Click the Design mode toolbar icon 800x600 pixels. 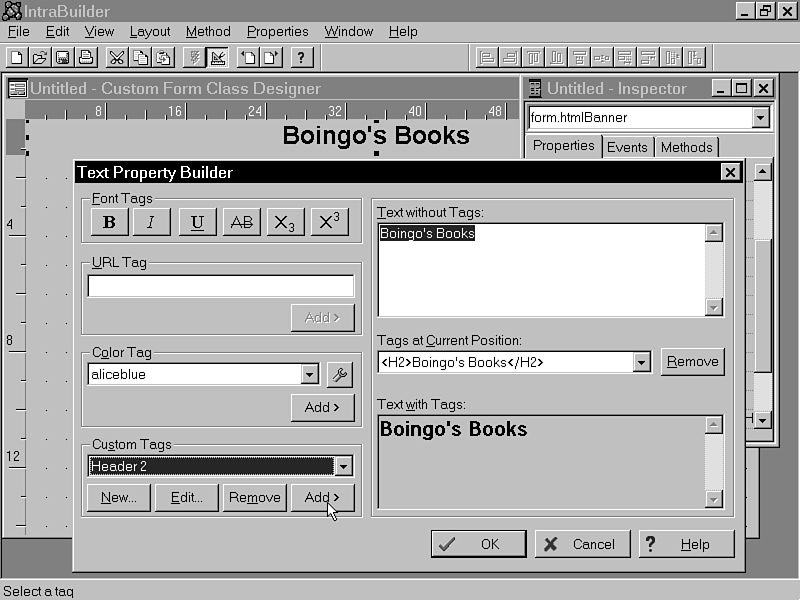217,57
